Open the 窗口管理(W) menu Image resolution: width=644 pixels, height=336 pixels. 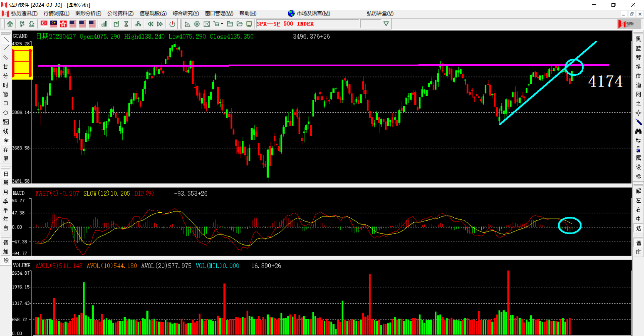[219, 13]
